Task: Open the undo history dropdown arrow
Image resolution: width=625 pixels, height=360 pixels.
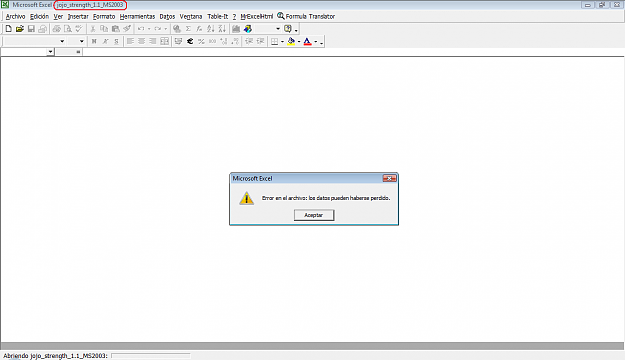Action: (x=149, y=29)
